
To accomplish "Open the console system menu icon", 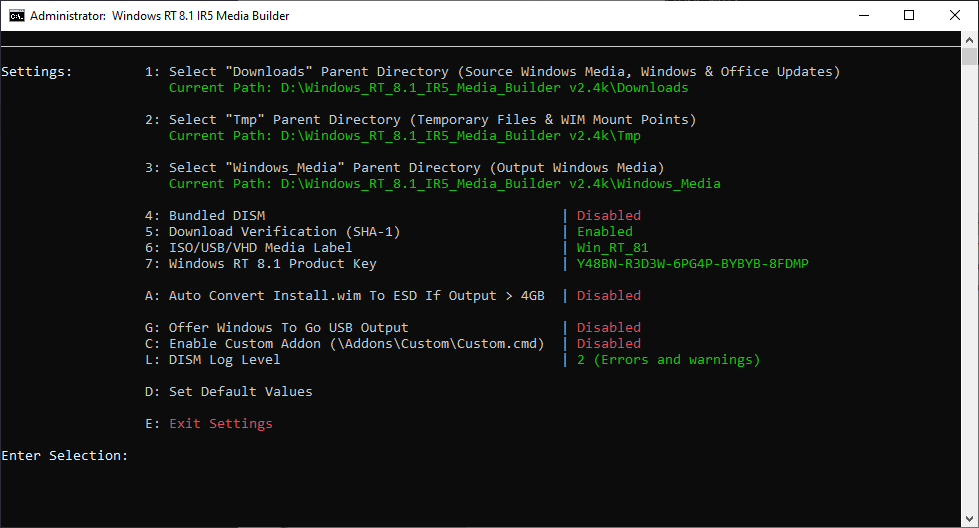I will [16, 16].
